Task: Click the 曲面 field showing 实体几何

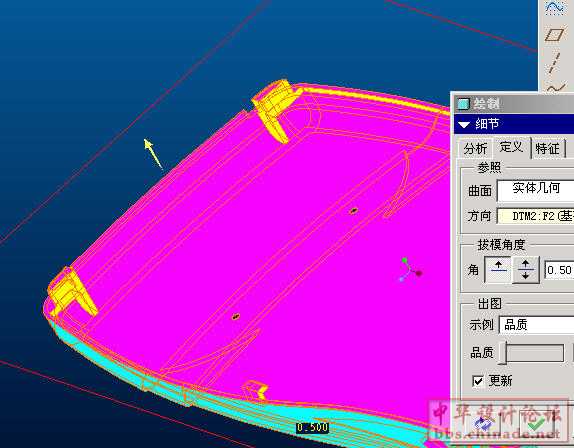Action: tap(535, 190)
